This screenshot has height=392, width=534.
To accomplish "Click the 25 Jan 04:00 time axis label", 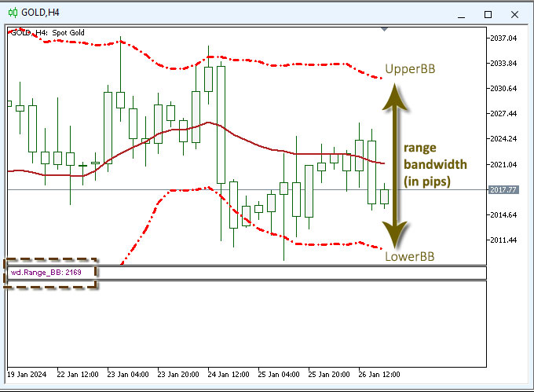I will 279,374.
